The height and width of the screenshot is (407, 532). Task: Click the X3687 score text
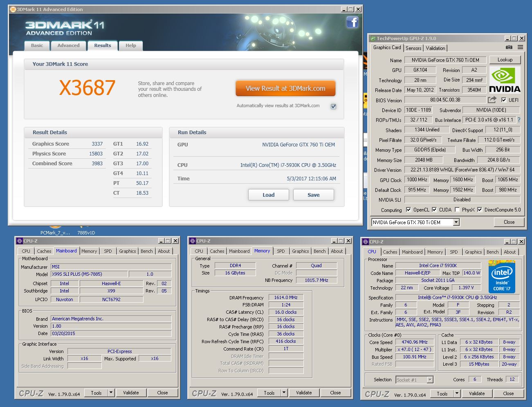(x=87, y=88)
